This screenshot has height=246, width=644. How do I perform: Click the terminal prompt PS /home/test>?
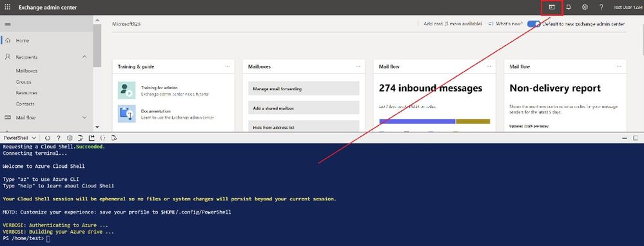(23, 238)
